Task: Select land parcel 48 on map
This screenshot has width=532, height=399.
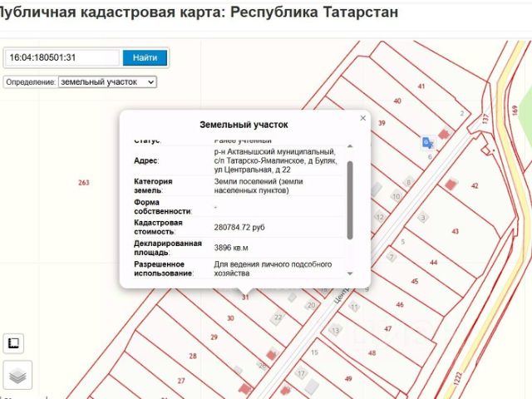Action: [x=372, y=352]
